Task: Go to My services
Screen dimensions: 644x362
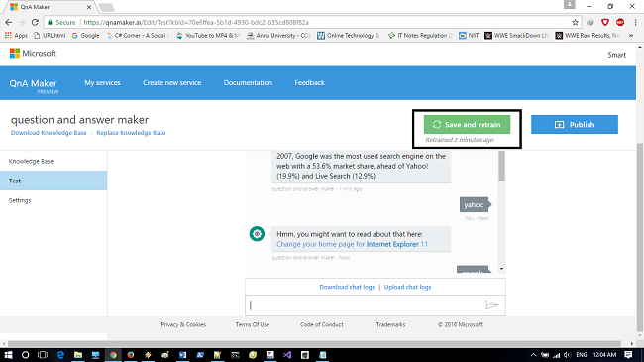Action: pos(102,82)
